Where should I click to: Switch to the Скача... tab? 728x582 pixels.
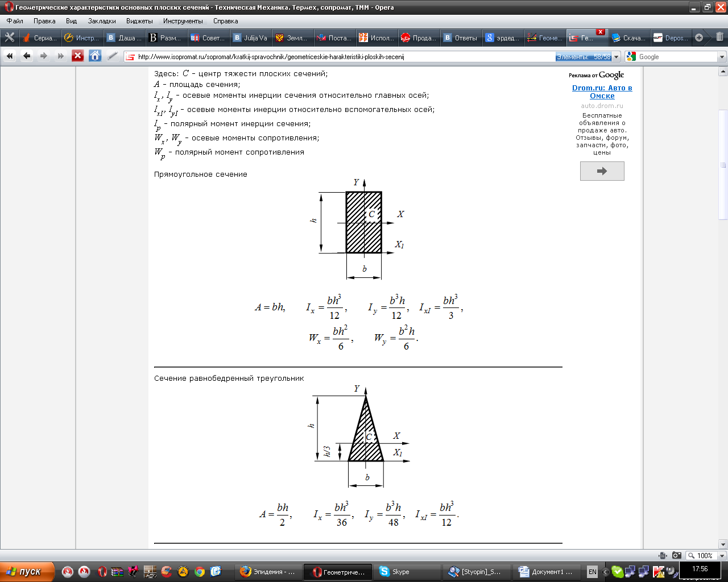(628, 38)
